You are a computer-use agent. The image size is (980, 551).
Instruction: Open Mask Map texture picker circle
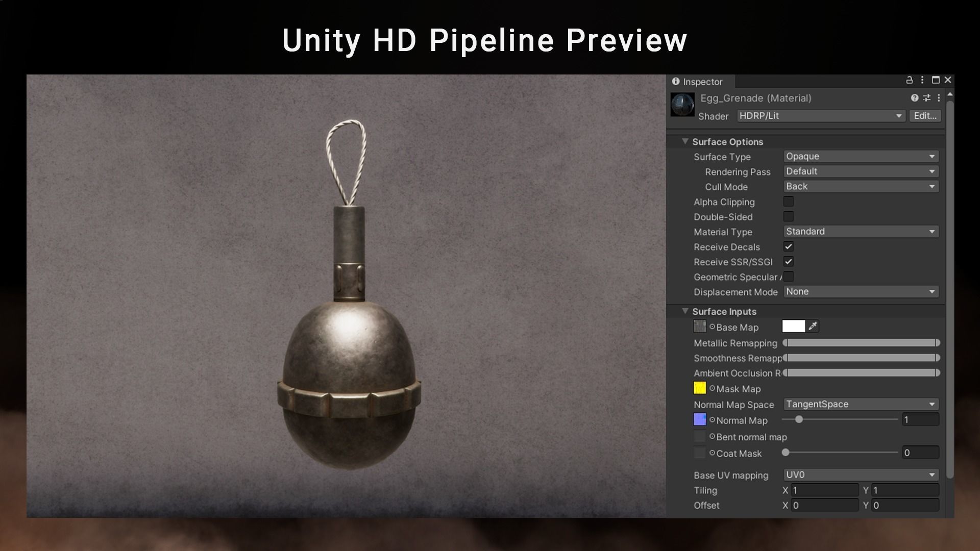712,388
